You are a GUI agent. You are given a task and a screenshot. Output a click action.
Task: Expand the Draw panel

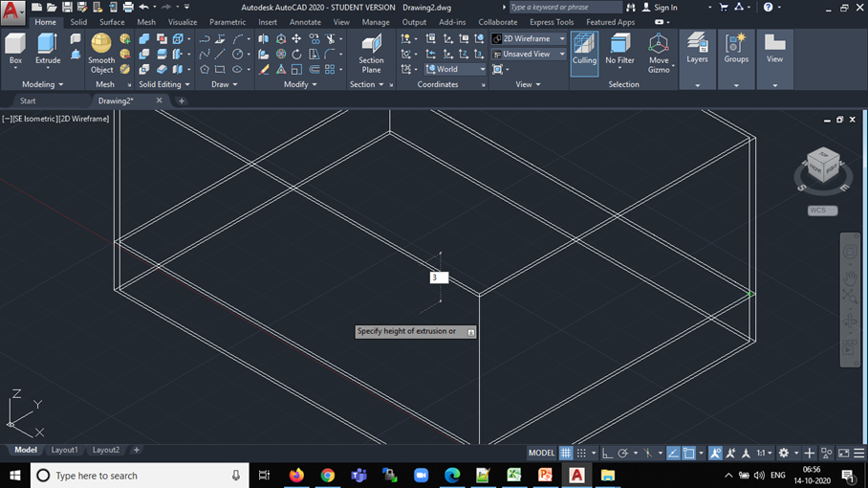coord(225,84)
